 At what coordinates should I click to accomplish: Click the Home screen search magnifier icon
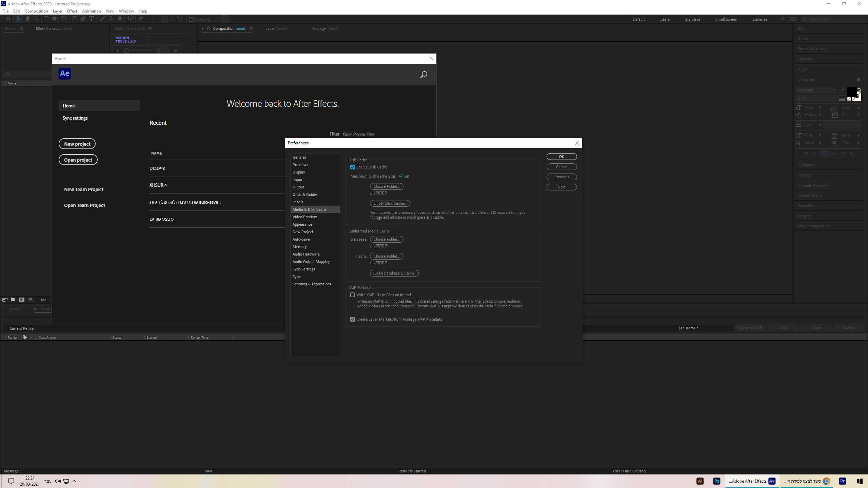(423, 75)
